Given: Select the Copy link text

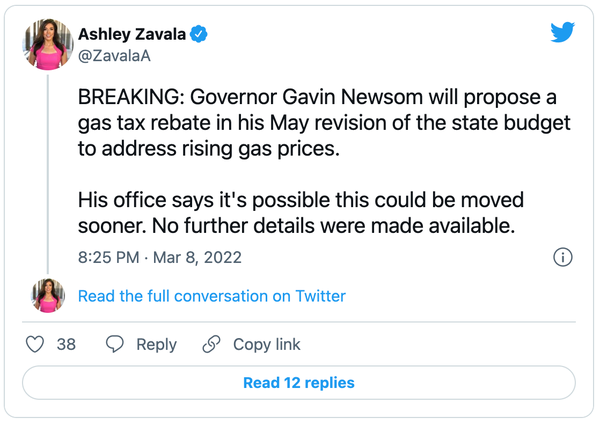Looking at the screenshot, I should [267, 344].
